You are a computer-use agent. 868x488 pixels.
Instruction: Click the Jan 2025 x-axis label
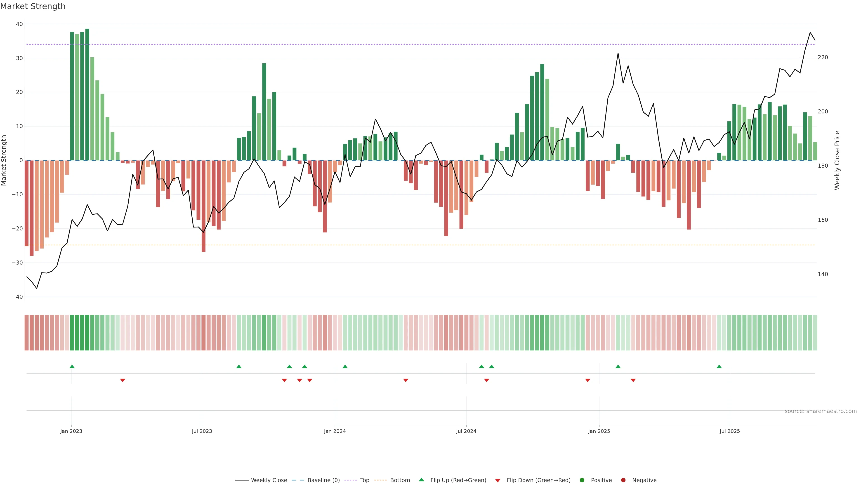click(599, 431)
